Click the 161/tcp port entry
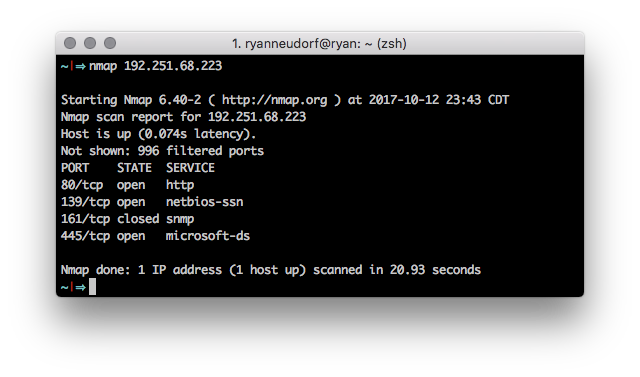Image resolution: width=640 pixels, height=377 pixels. click(x=85, y=219)
